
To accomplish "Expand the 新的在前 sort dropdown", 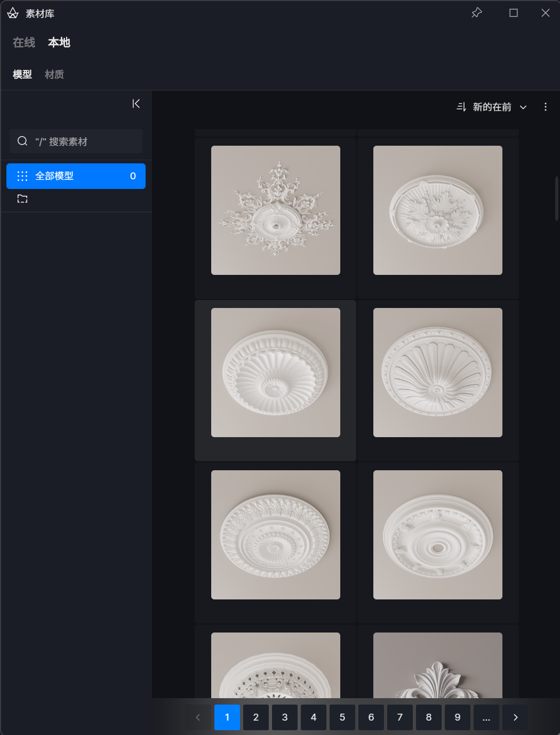I will click(523, 107).
